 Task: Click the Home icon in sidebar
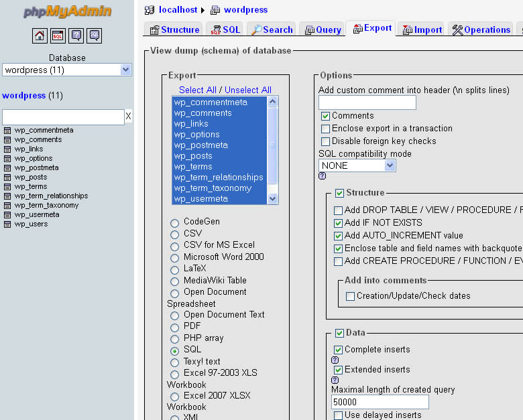[40, 36]
